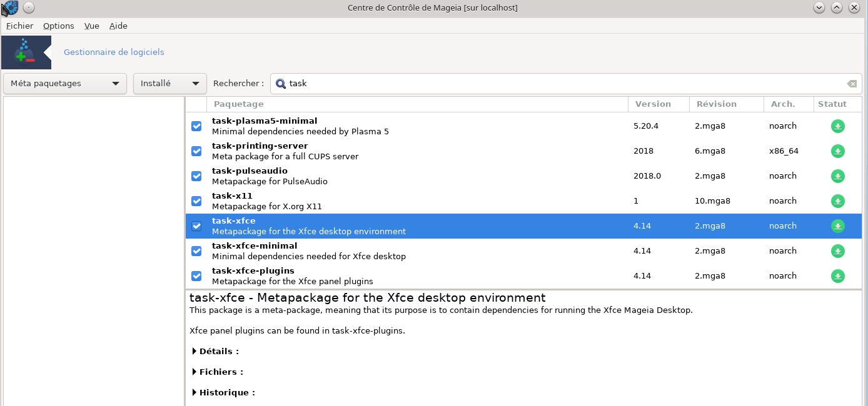This screenshot has height=406, width=868.
Task: Sort by Révision column header
Action: 727,104
